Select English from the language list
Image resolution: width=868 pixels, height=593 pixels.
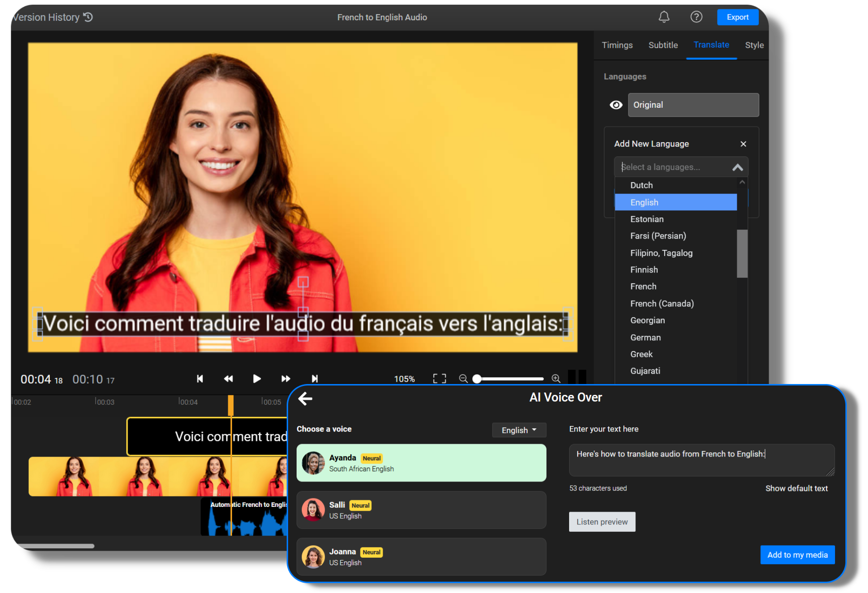[x=676, y=202]
